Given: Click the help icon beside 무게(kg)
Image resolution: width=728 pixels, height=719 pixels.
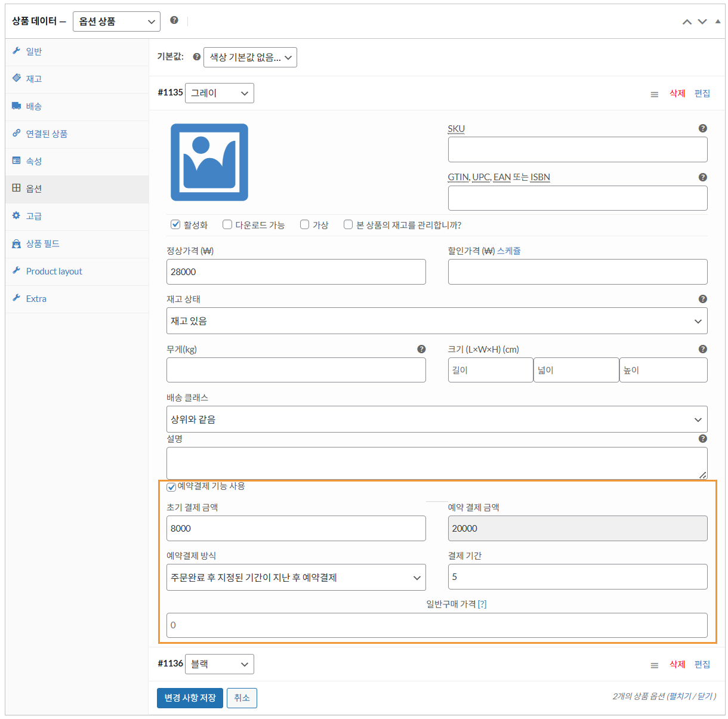Looking at the screenshot, I should (421, 349).
